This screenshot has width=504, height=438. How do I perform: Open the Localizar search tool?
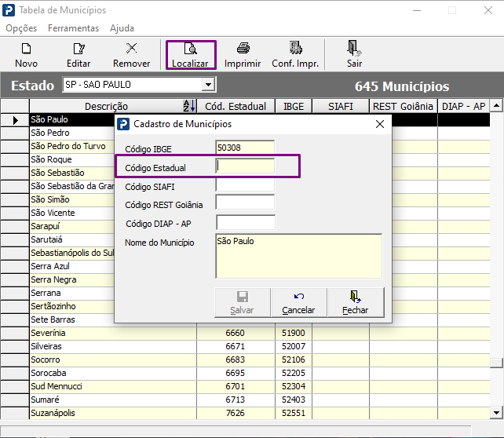(191, 55)
